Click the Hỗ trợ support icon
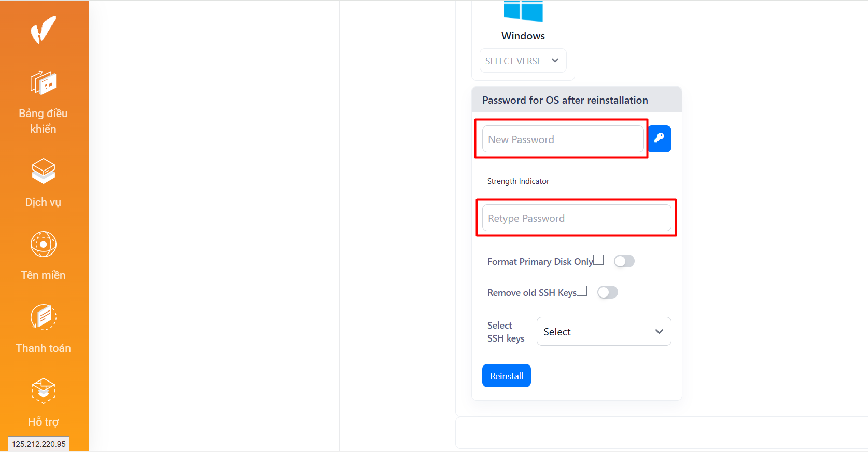 click(43, 390)
